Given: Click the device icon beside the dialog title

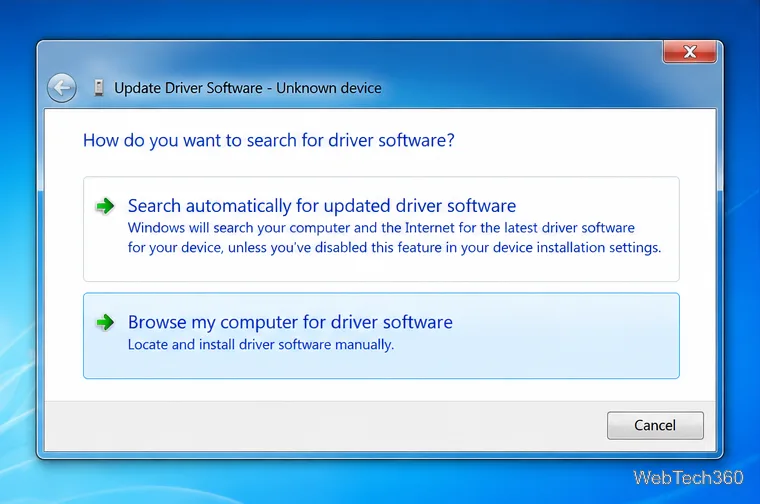Looking at the screenshot, I should click(x=99, y=88).
